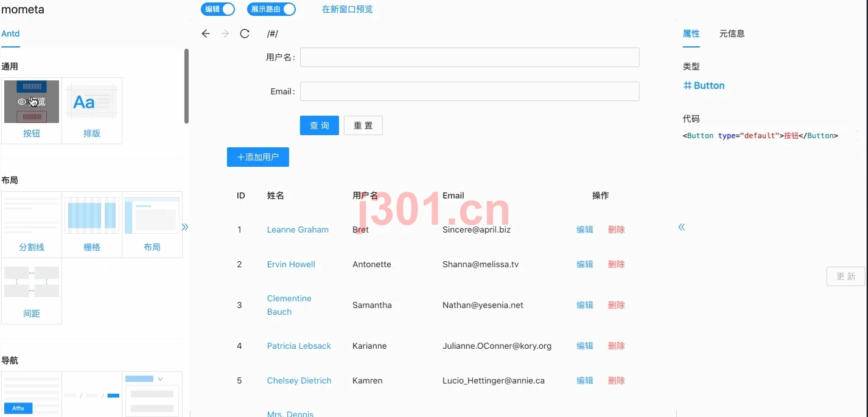The height and width of the screenshot is (417, 868).
Task: Click the Nathan@yesenia.net email cell
Action: pos(483,305)
